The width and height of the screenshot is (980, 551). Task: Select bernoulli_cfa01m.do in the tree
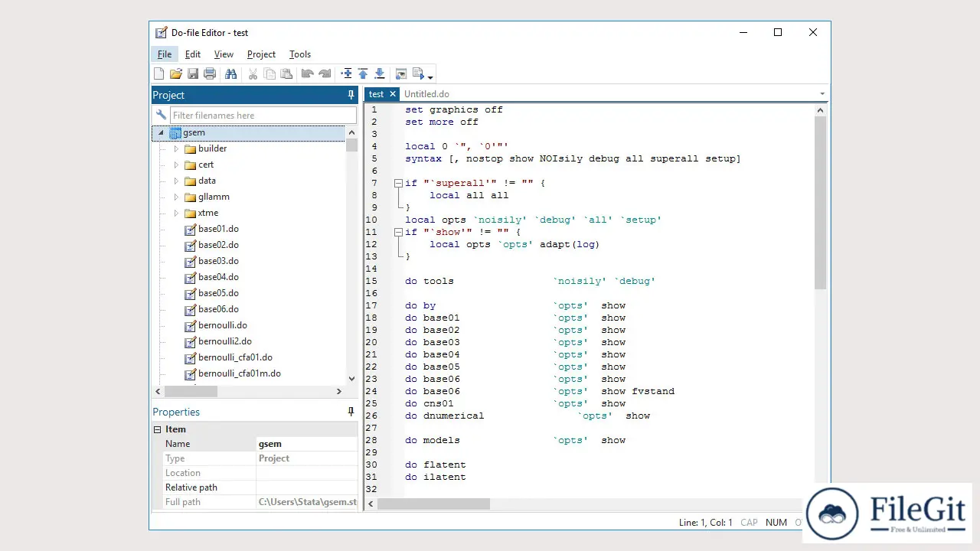(239, 373)
